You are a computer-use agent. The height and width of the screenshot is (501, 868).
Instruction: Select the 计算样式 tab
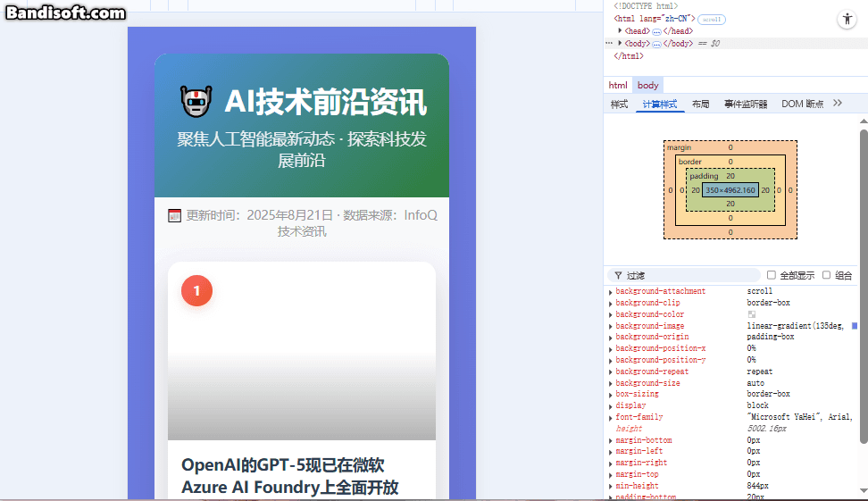pyautogui.click(x=660, y=104)
